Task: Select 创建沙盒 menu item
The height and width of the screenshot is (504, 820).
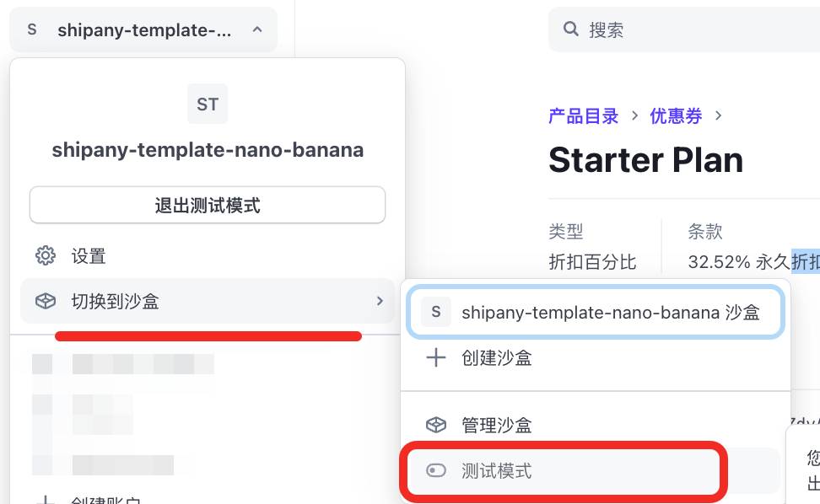Action: point(496,358)
